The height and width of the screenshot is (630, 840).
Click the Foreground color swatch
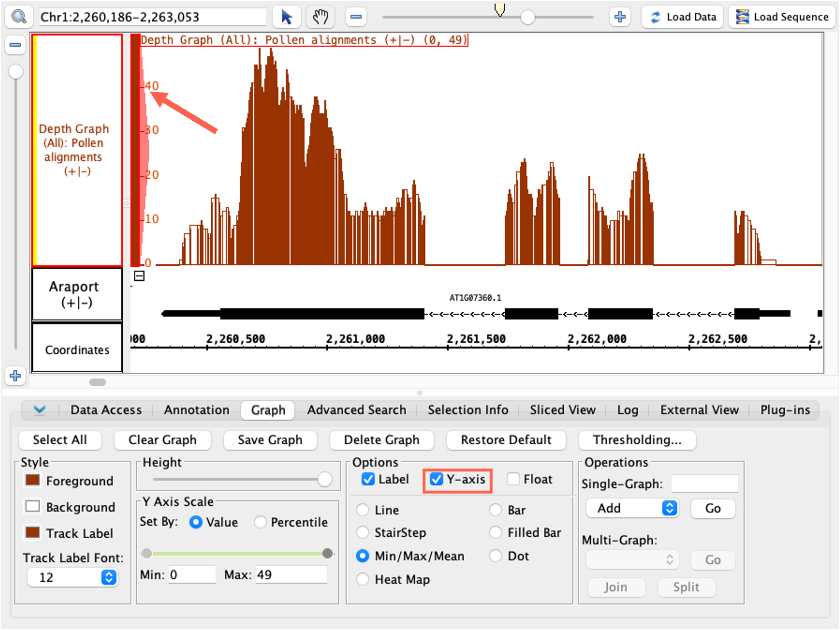32,480
